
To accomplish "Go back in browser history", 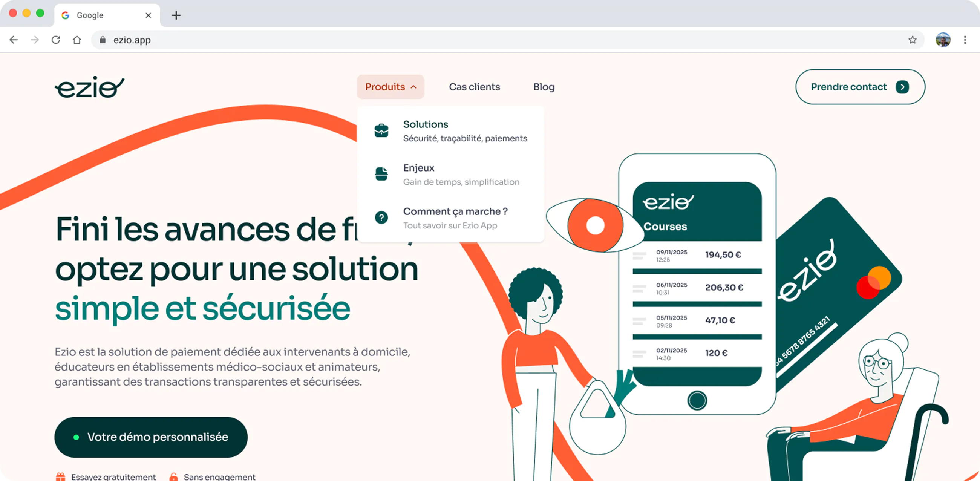I will [x=14, y=40].
